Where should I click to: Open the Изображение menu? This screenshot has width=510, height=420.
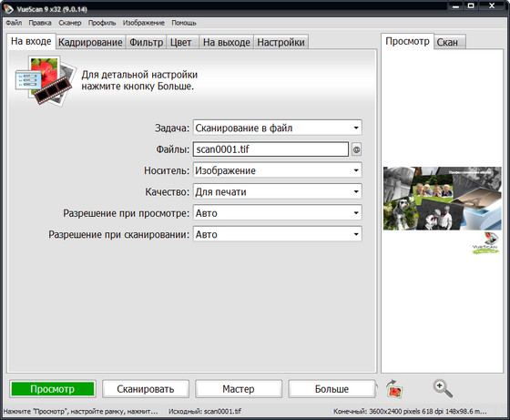click(144, 23)
